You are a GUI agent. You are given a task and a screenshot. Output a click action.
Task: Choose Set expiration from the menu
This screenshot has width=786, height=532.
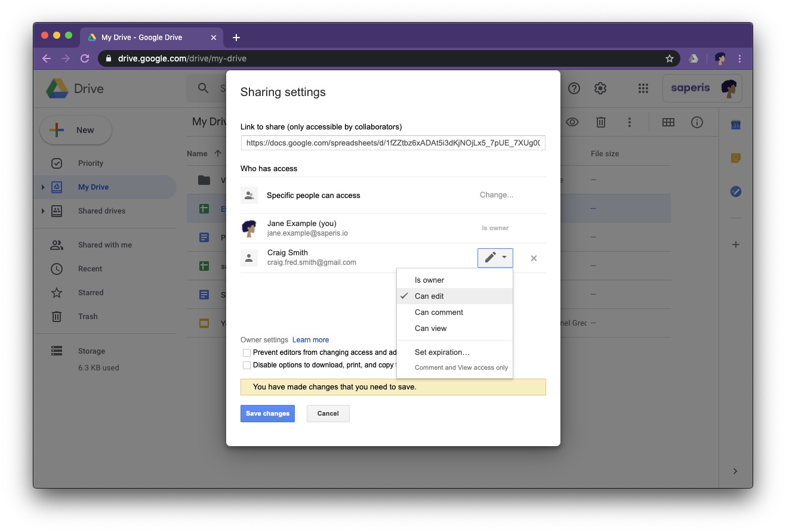pyautogui.click(x=442, y=352)
